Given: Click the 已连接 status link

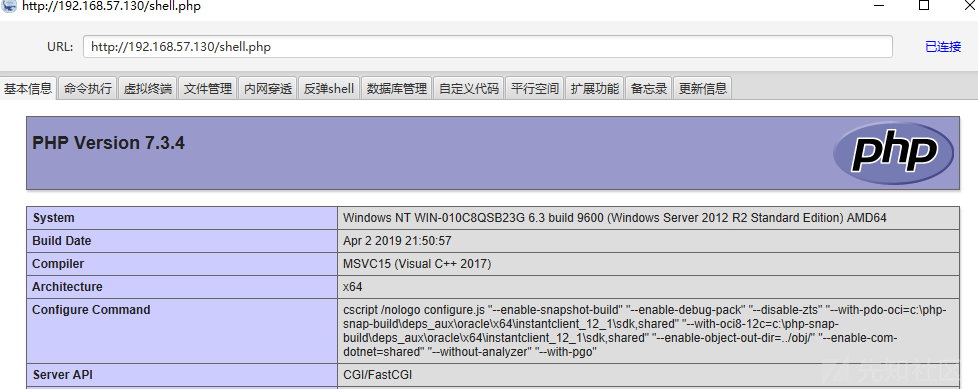Looking at the screenshot, I should (943, 47).
